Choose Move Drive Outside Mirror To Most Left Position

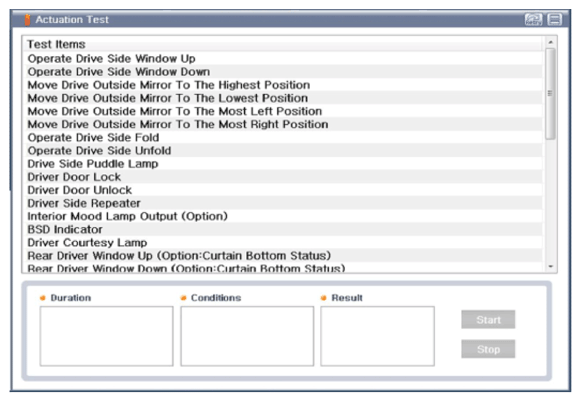[x=284, y=111]
